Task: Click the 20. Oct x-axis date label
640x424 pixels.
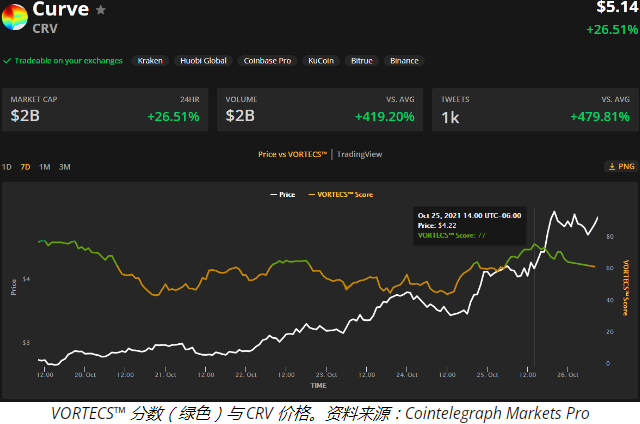Action: coord(85,375)
